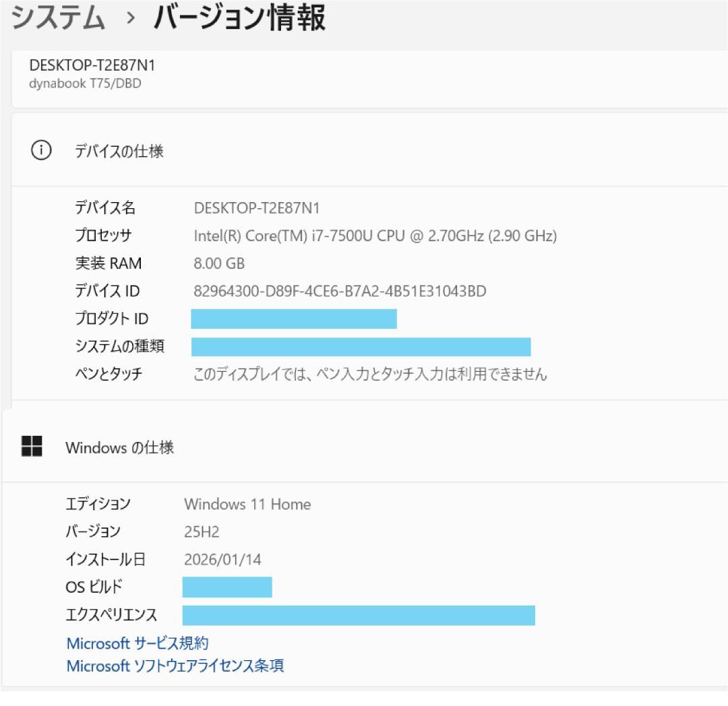The width and height of the screenshot is (728, 706).
Task: Select the 実装 RAM value 8.00 GB
Action: (x=220, y=263)
